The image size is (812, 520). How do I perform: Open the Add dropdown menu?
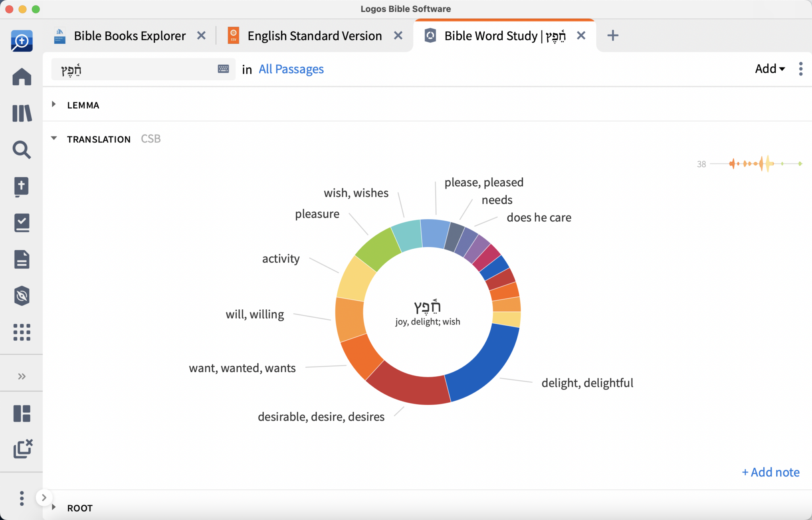(x=770, y=69)
